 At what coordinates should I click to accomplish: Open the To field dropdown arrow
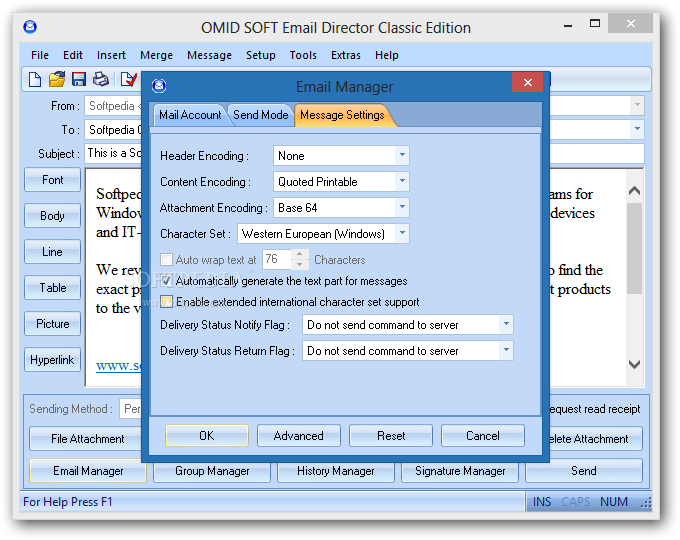click(637, 129)
